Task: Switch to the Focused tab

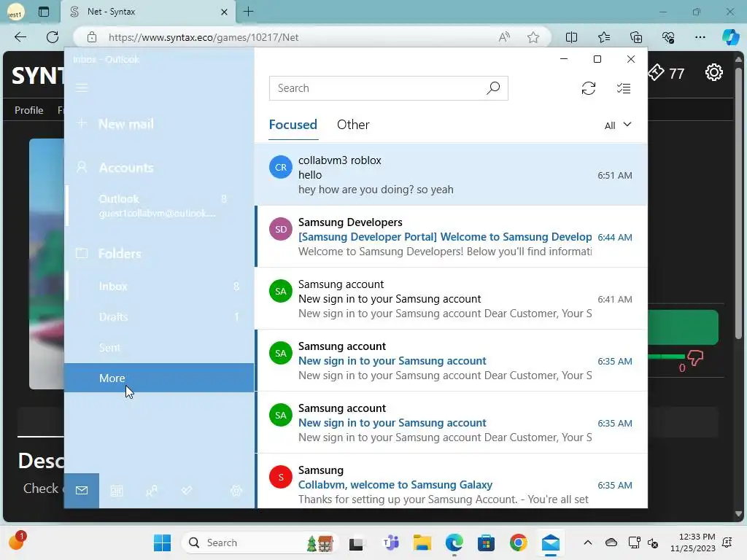Action: (x=293, y=125)
